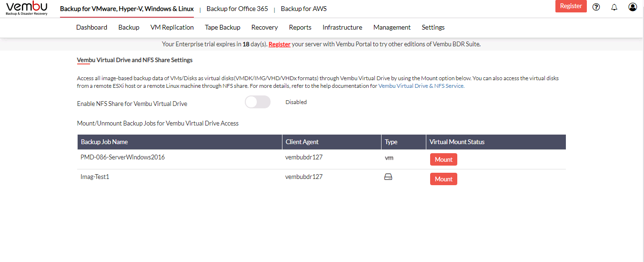This screenshot has width=644, height=262.
Task: Click the Vembu logo
Action: coord(27,9)
